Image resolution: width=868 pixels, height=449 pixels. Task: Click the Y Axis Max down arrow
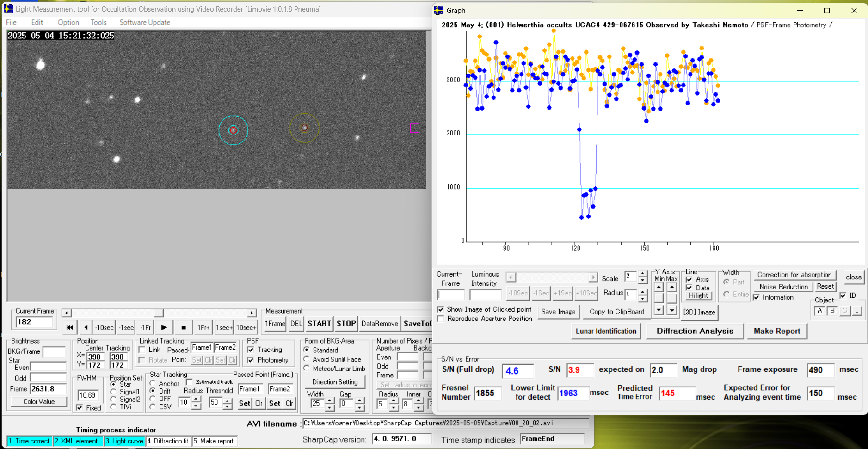click(x=671, y=310)
